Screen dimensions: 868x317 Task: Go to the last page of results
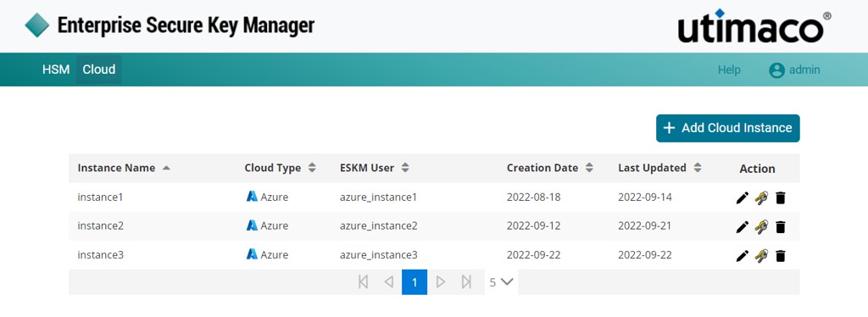pyautogui.click(x=466, y=282)
